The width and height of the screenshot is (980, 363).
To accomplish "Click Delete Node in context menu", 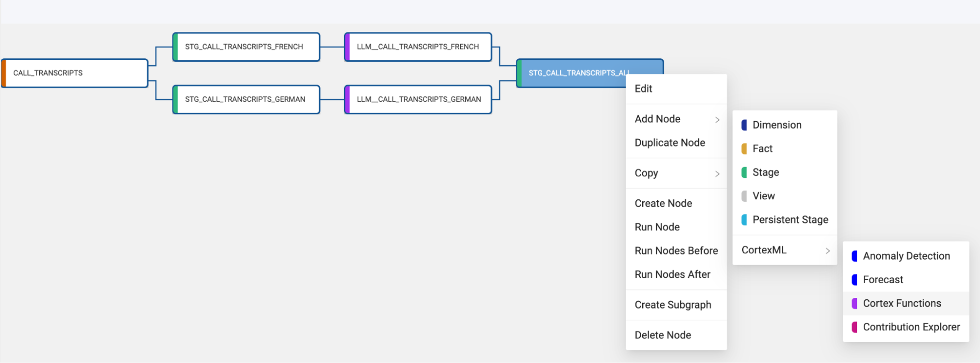I will point(663,335).
